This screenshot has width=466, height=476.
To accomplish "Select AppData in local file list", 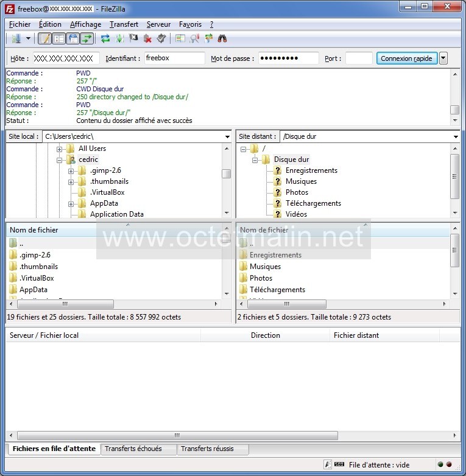I will pyautogui.click(x=34, y=290).
